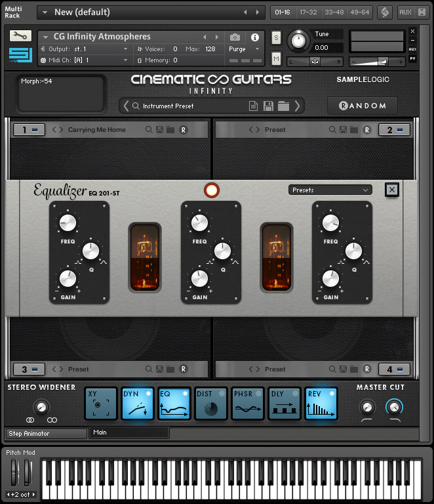434x504 pixels.
Task: Click the RANDOM button
Action: click(x=363, y=106)
